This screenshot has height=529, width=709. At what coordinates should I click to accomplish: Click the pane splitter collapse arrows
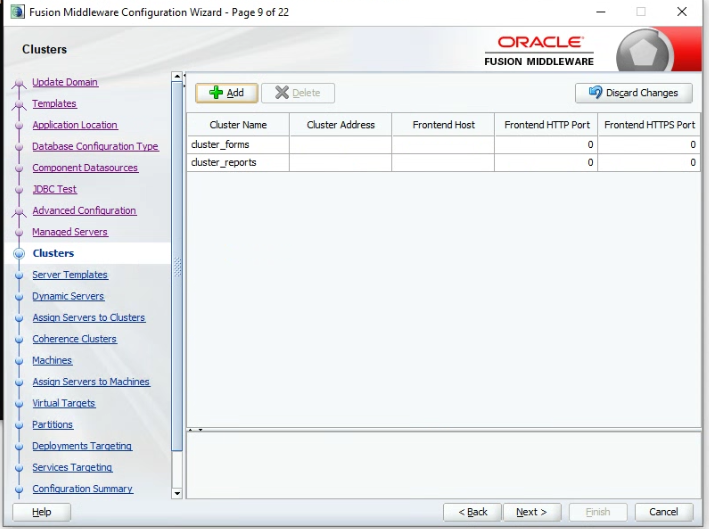point(195,430)
